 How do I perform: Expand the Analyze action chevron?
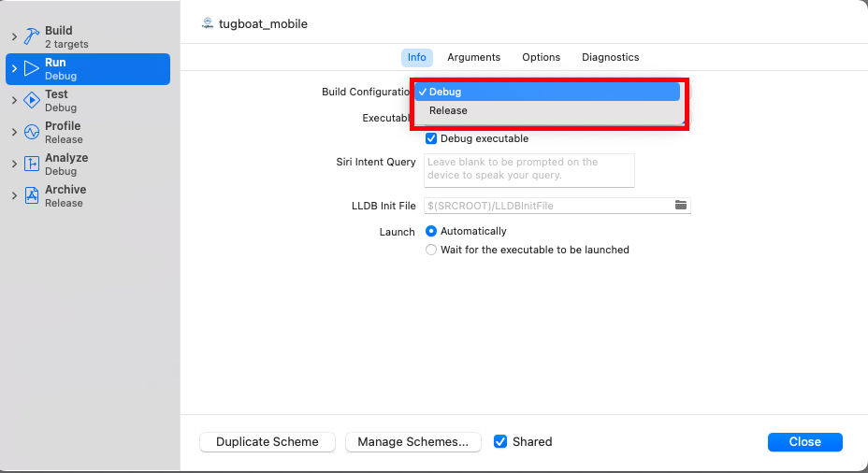point(14,164)
